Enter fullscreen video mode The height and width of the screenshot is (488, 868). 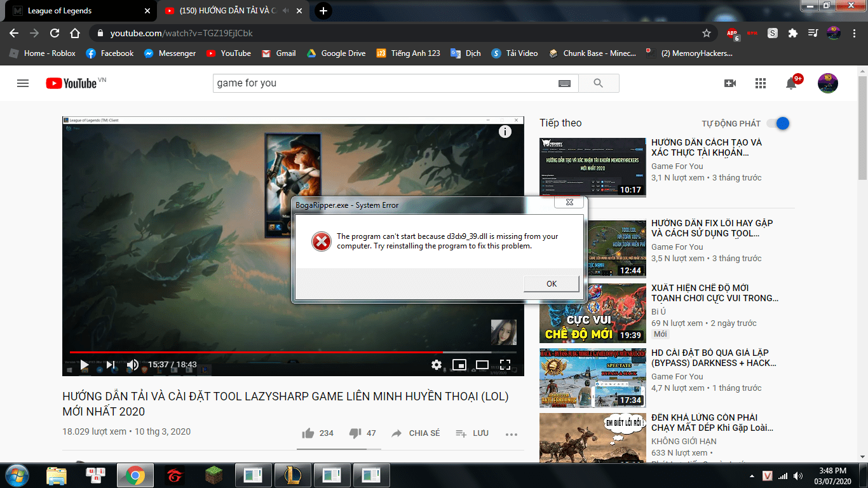coord(505,365)
